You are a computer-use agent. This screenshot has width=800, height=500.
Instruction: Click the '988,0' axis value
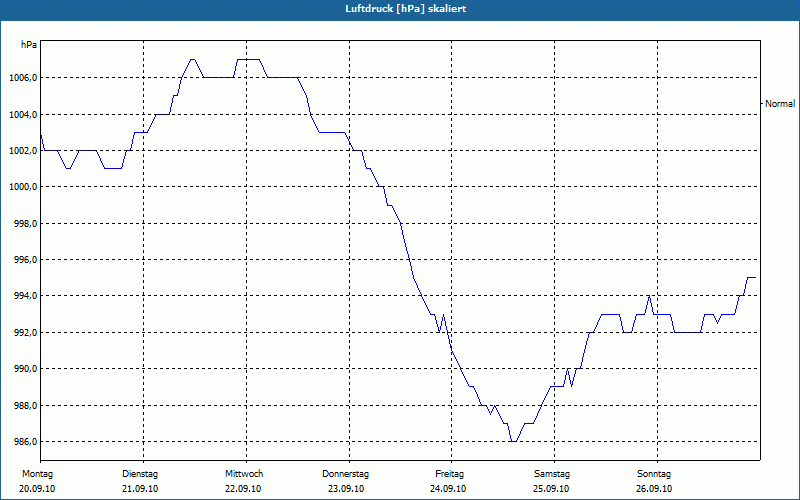[25, 406]
